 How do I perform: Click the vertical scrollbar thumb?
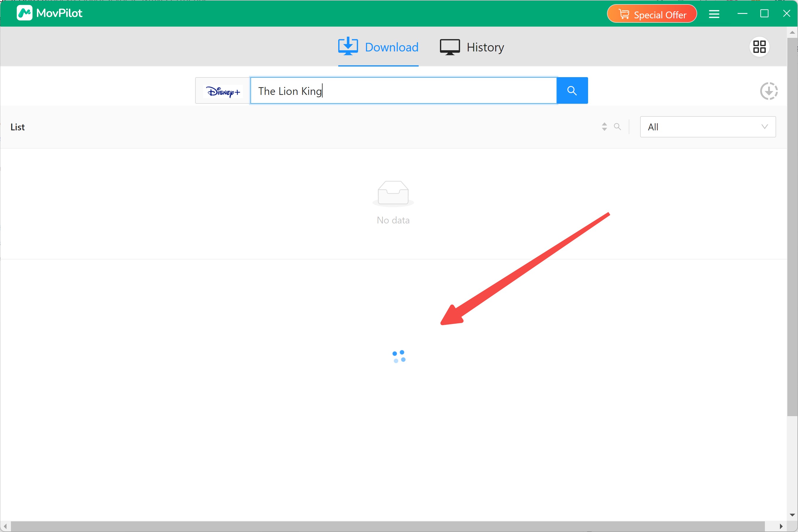pyautogui.click(x=792, y=227)
